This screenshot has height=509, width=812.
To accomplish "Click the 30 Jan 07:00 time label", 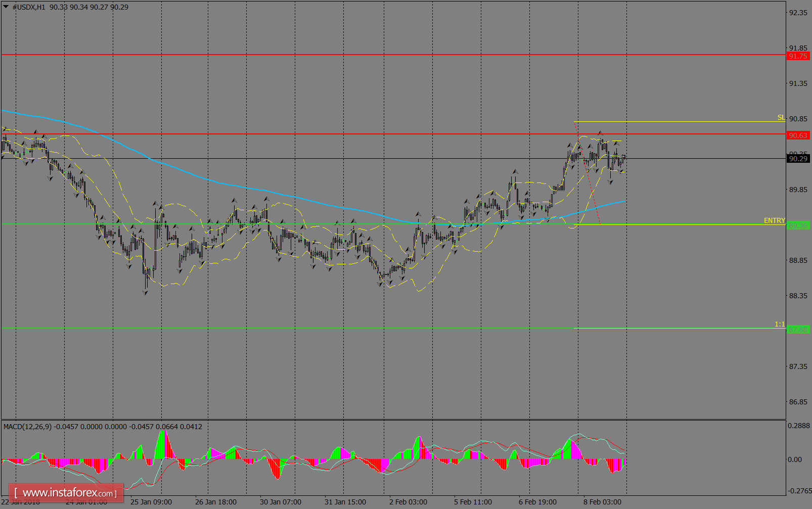I will [x=280, y=502].
